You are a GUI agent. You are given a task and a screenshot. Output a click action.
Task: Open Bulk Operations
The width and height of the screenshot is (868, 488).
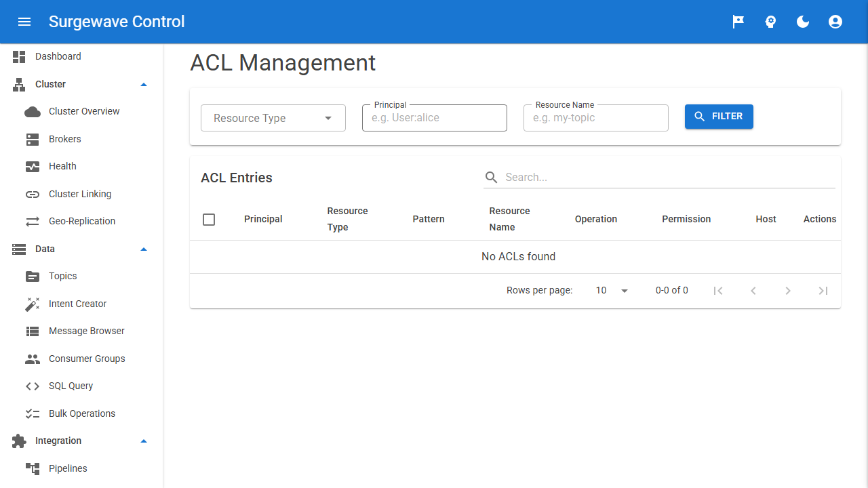coord(81,413)
